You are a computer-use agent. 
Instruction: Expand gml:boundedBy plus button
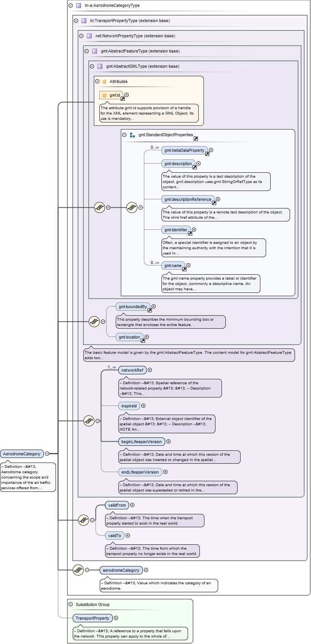click(x=154, y=307)
